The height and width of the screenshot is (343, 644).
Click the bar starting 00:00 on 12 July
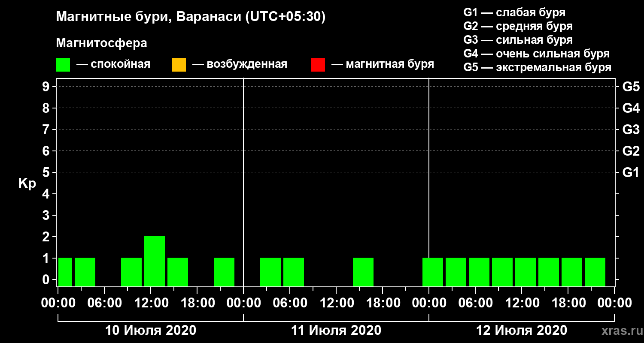click(x=433, y=272)
